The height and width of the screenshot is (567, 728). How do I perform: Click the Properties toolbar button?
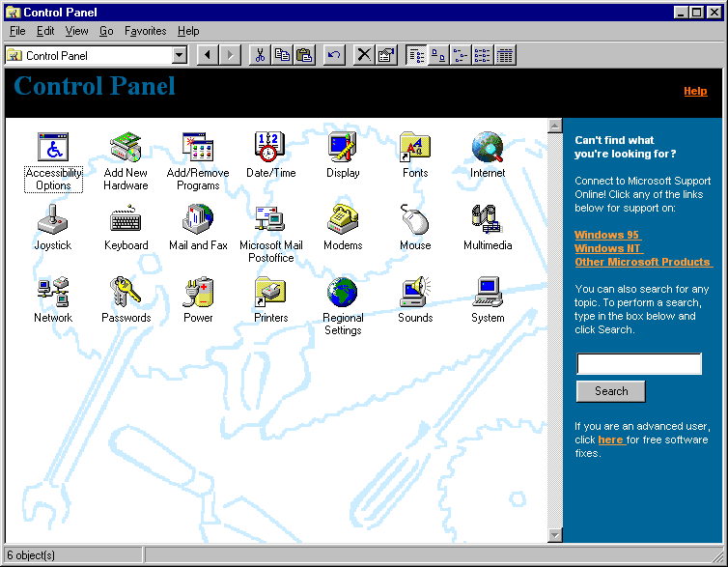386,55
